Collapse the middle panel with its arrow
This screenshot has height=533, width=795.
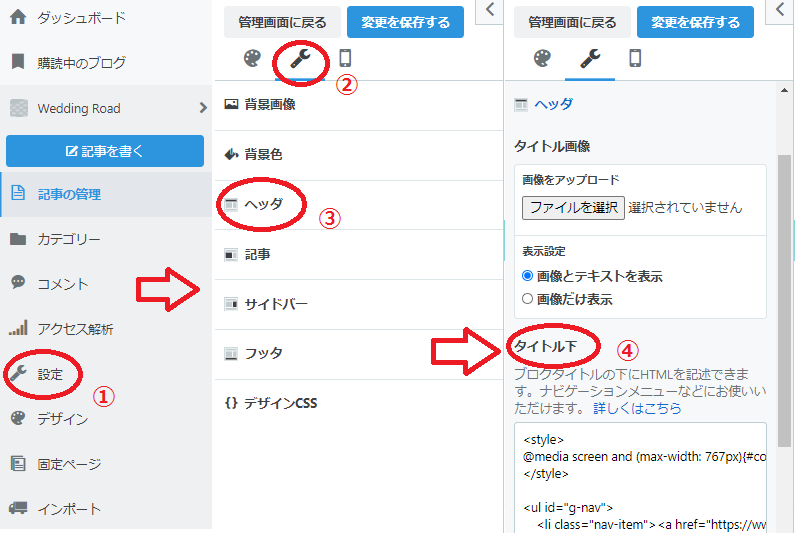click(x=489, y=10)
